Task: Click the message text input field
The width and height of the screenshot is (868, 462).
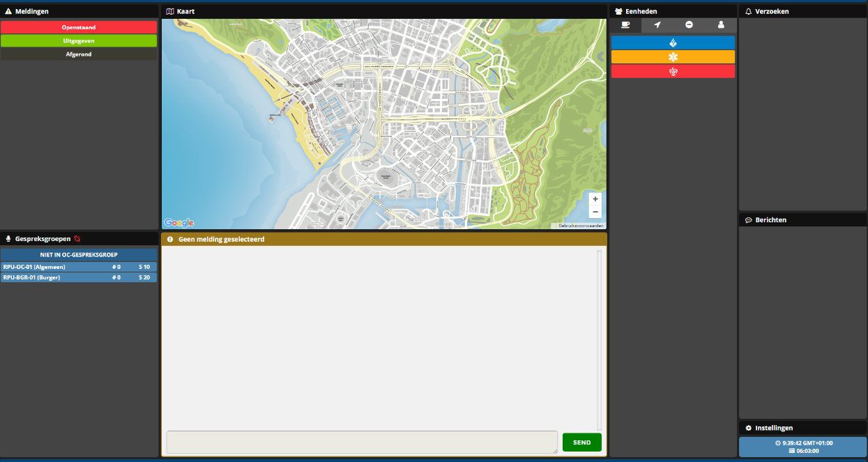Action: click(361, 442)
